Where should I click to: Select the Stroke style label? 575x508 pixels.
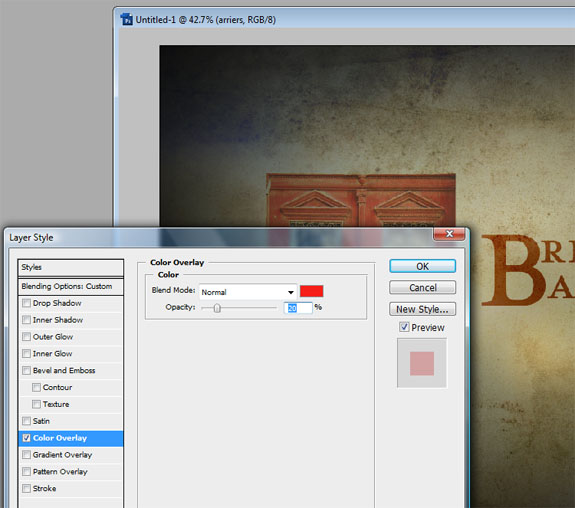pyautogui.click(x=44, y=489)
